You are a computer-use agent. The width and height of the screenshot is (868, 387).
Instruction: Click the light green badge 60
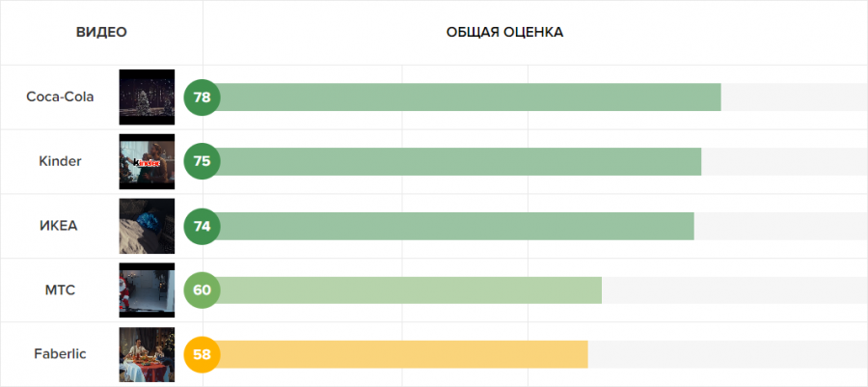click(x=203, y=290)
